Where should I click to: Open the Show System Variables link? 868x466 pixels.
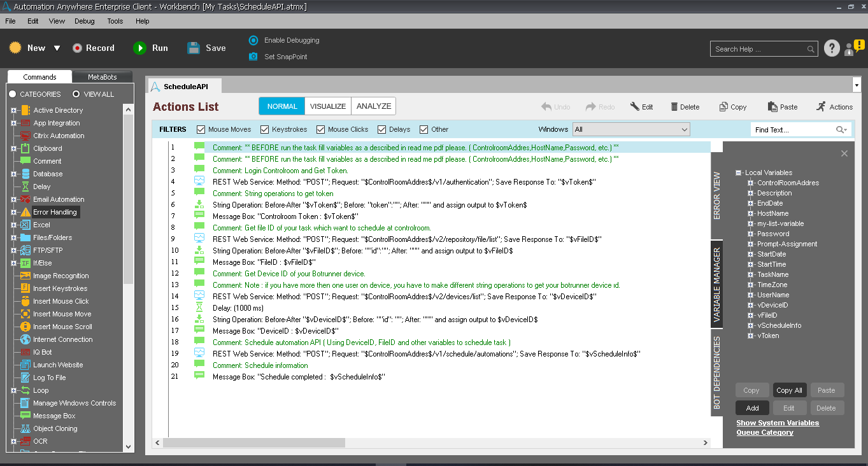click(778, 423)
